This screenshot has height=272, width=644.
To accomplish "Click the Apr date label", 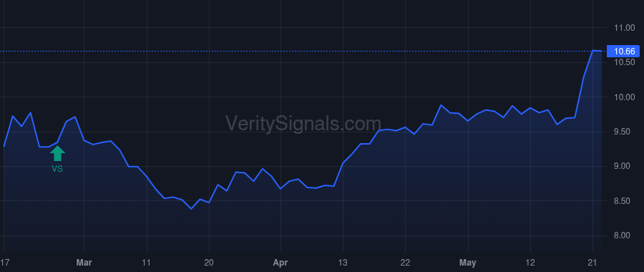I will 280,263.
